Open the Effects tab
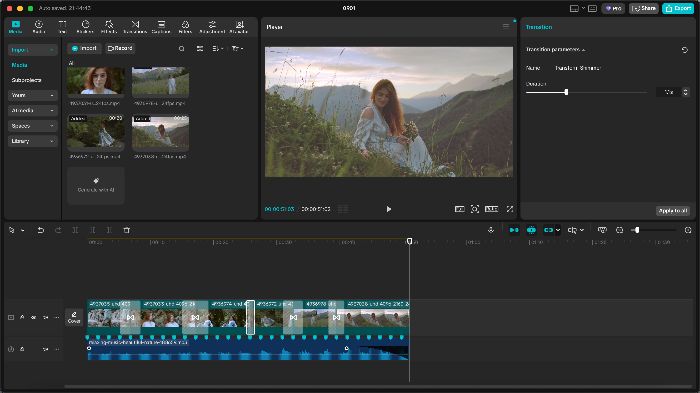700x393 pixels. pyautogui.click(x=109, y=27)
